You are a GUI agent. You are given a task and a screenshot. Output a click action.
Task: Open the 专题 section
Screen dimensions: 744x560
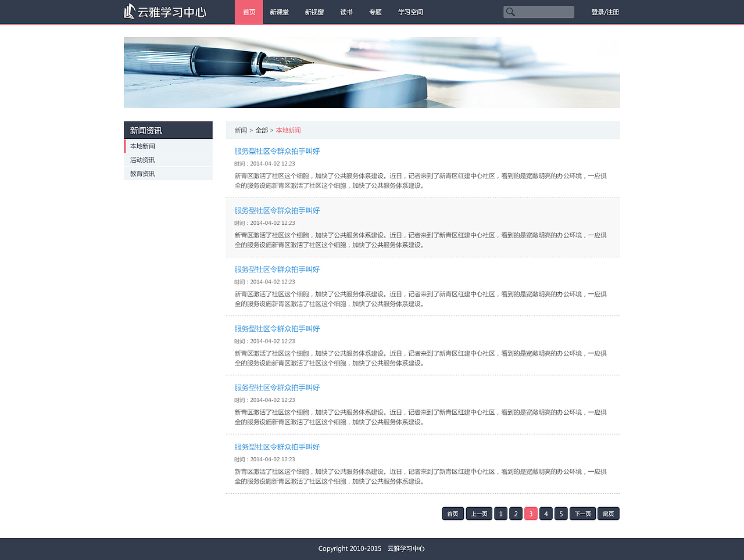click(375, 12)
